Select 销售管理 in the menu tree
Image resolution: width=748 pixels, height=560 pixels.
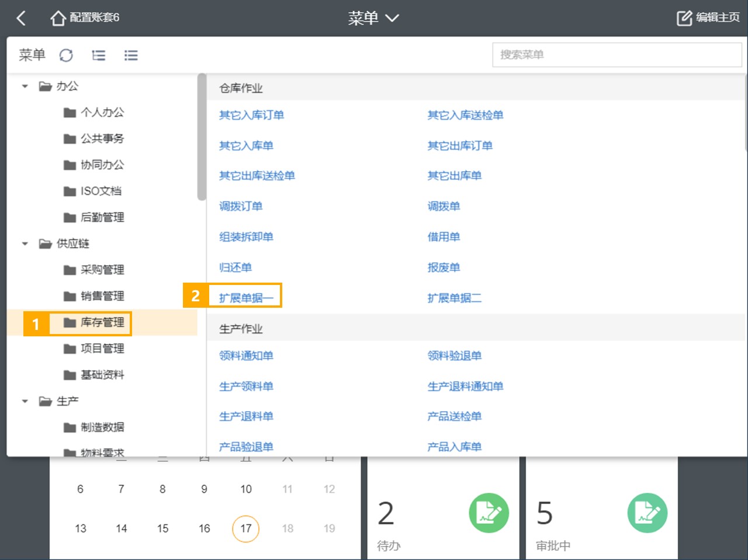[x=102, y=296]
